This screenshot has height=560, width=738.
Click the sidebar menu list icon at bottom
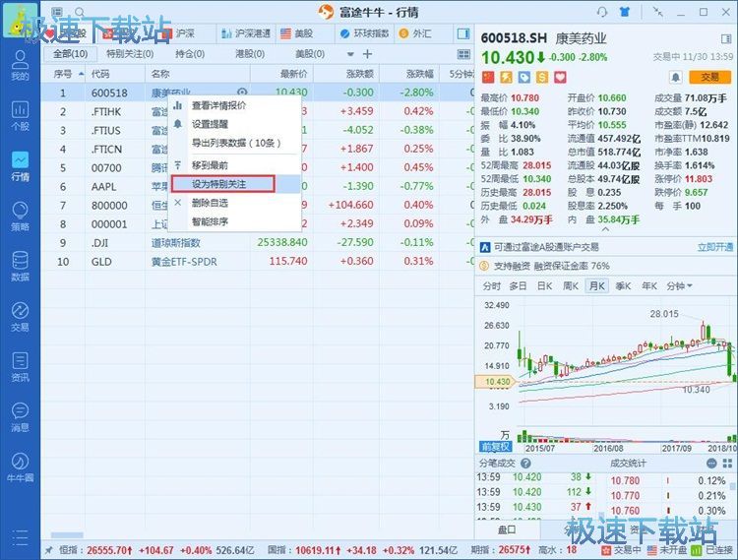(x=20, y=537)
